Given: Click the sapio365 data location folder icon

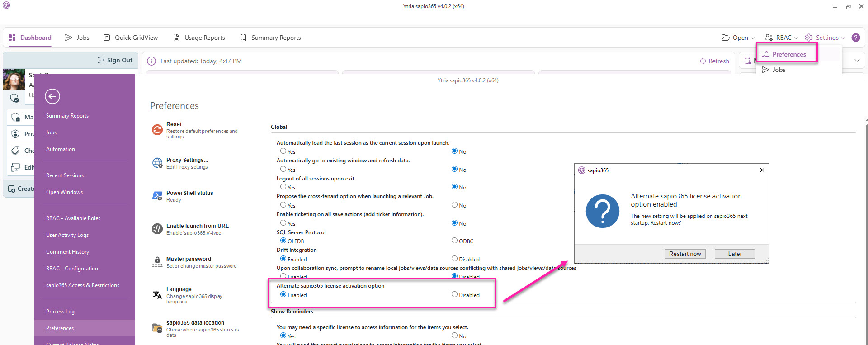Looking at the screenshot, I should coord(157,328).
